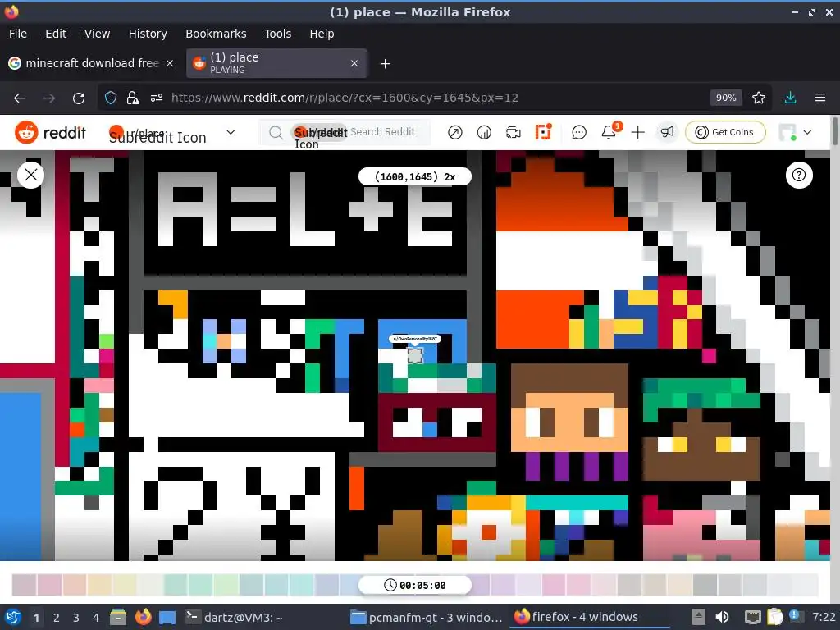This screenshot has width=840, height=630.
Task: Open Reddit chat
Action: point(579,132)
